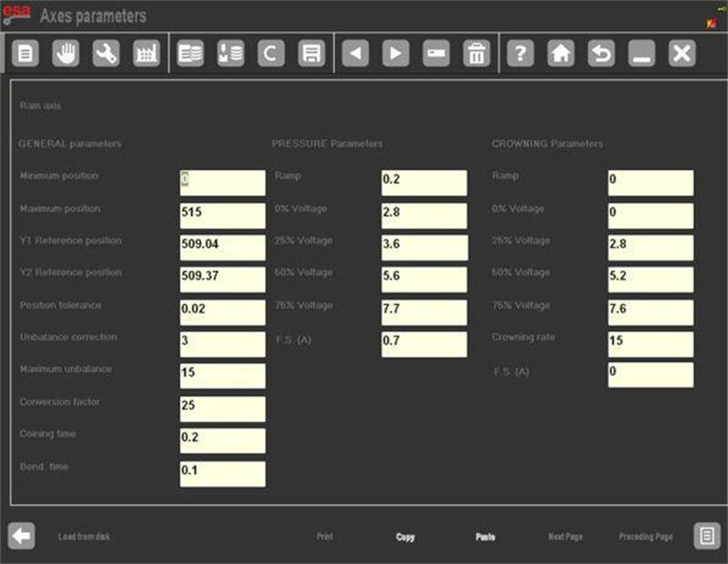Open help with the question mark icon
728x564 pixels.
click(x=520, y=54)
